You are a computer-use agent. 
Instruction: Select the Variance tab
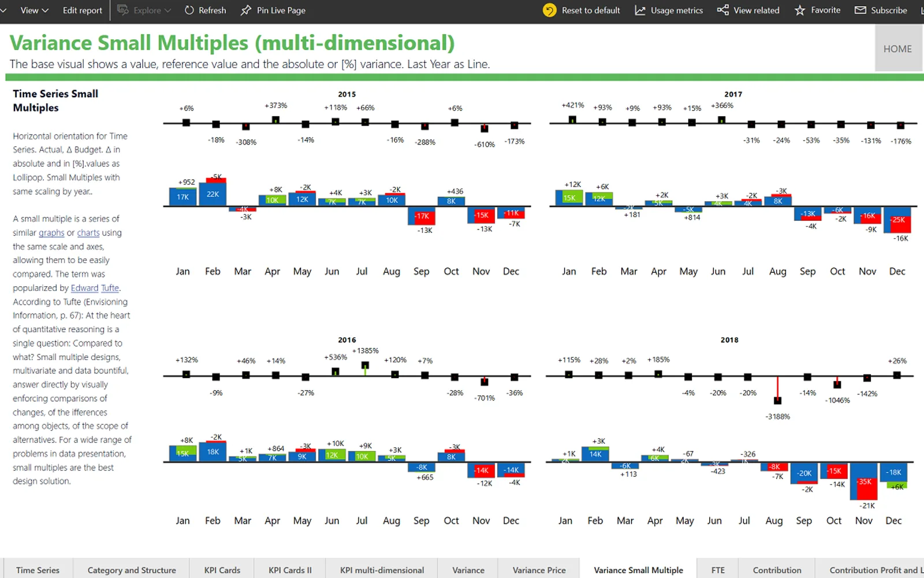pos(468,570)
